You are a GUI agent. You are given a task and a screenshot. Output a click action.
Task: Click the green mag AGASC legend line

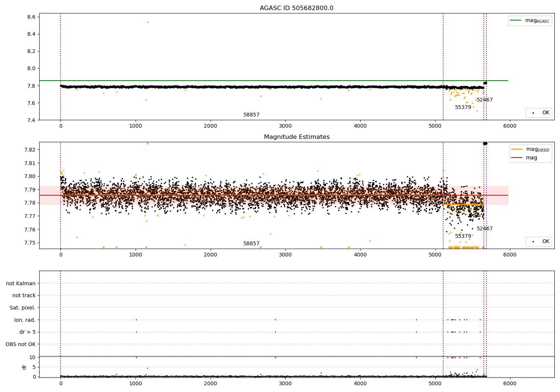(x=516, y=21)
